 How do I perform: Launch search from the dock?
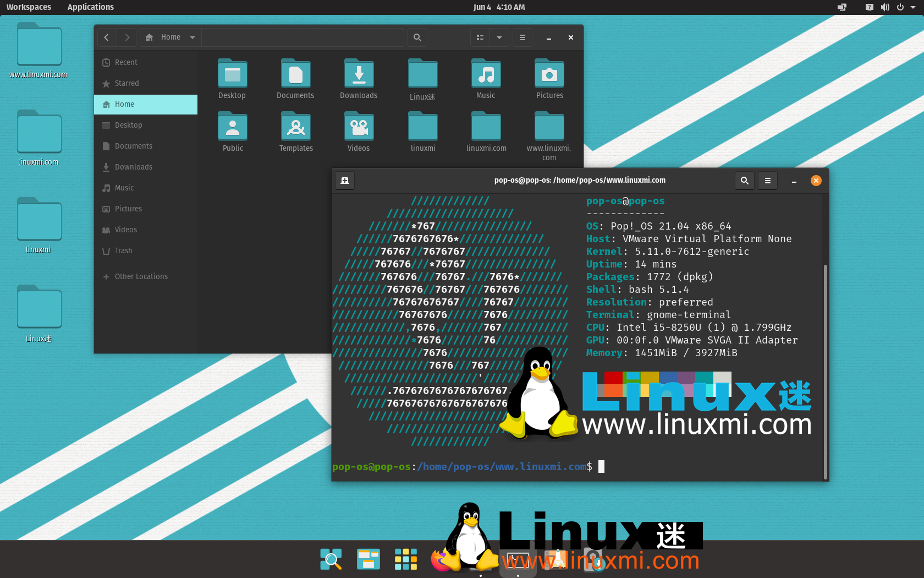click(331, 559)
